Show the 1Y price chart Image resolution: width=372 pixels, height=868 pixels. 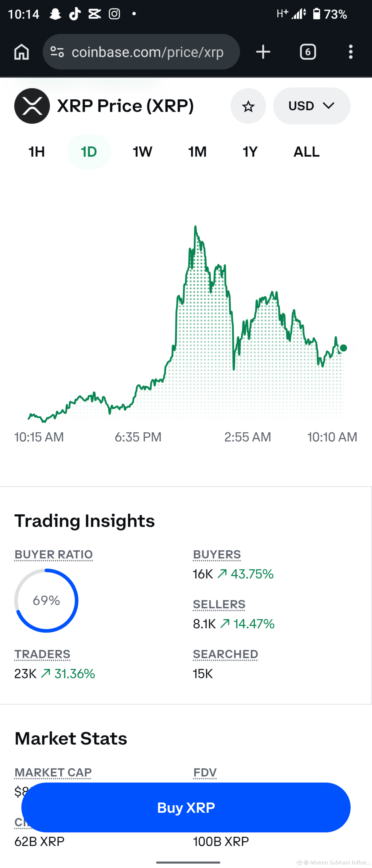[250, 152]
